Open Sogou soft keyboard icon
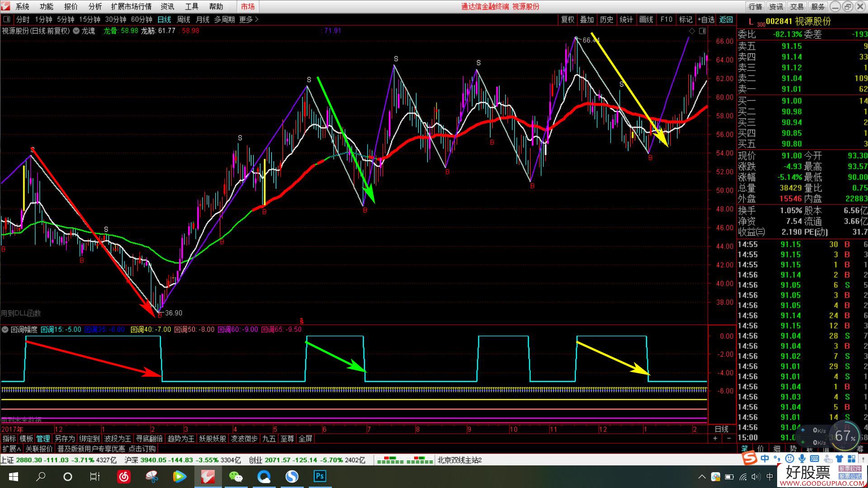Screen dimensions: 868x488 (x=814, y=459)
